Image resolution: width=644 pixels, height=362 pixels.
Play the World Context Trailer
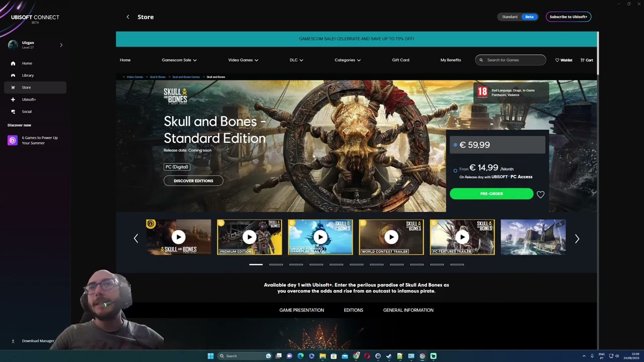coord(391,237)
